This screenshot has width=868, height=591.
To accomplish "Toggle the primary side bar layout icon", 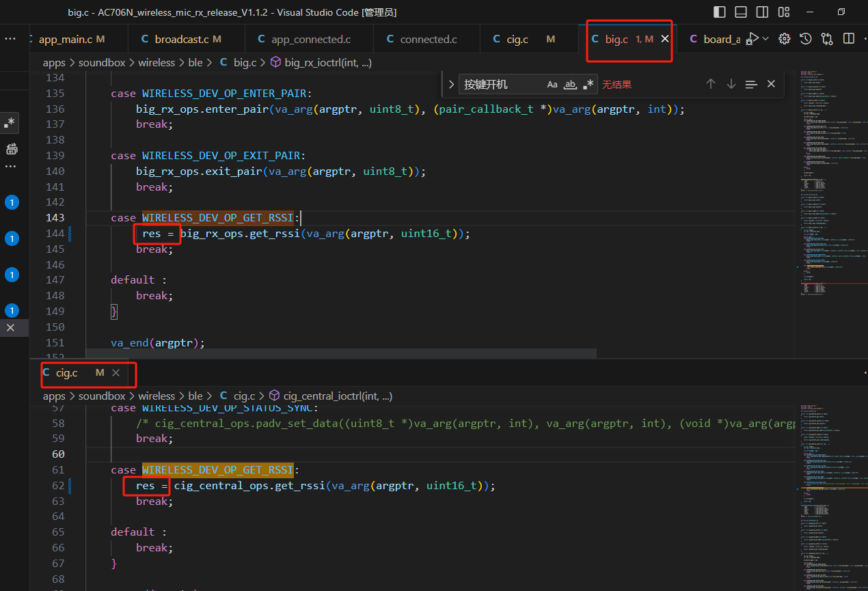I will [719, 12].
